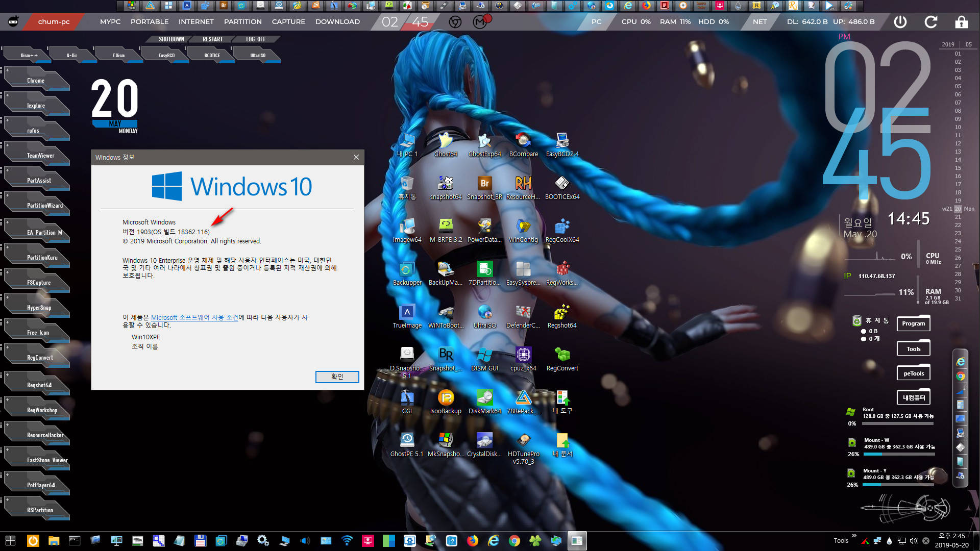Click the refresh icon in top bar
This screenshot has width=980, height=551.
click(x=931, y=22)
